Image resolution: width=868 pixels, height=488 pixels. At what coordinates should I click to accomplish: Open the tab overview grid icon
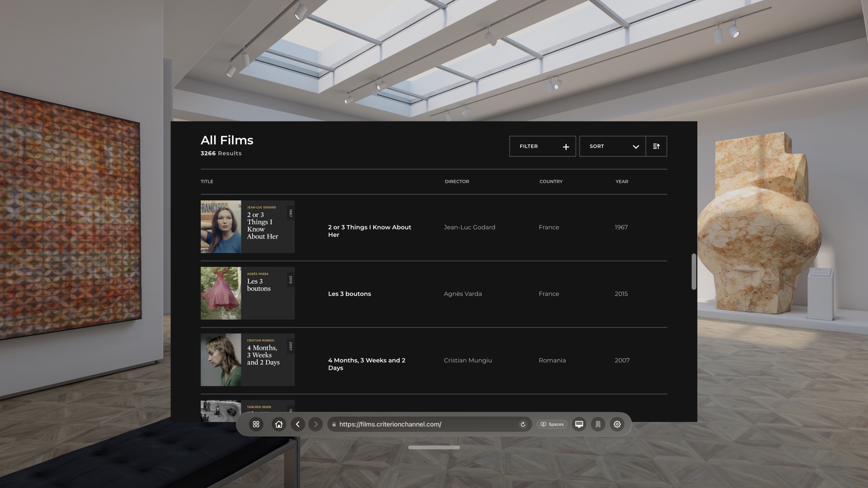click(x=256, y=424)
